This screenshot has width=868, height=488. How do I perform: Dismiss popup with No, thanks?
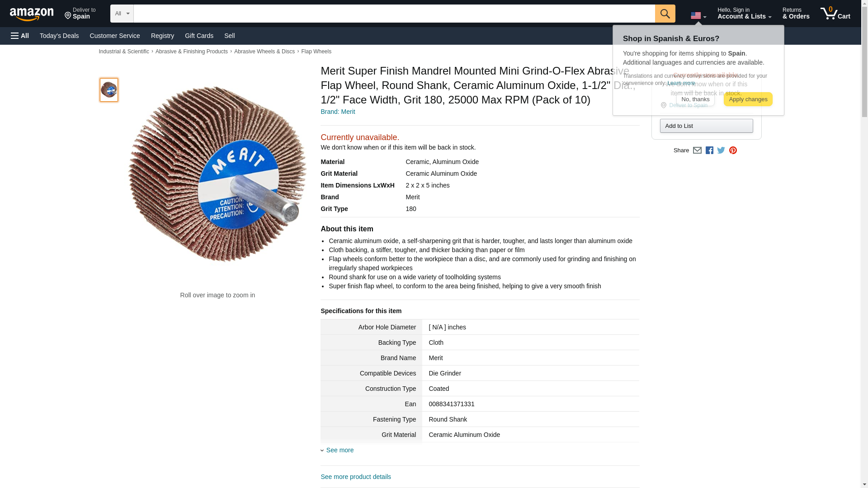point(695,99)
